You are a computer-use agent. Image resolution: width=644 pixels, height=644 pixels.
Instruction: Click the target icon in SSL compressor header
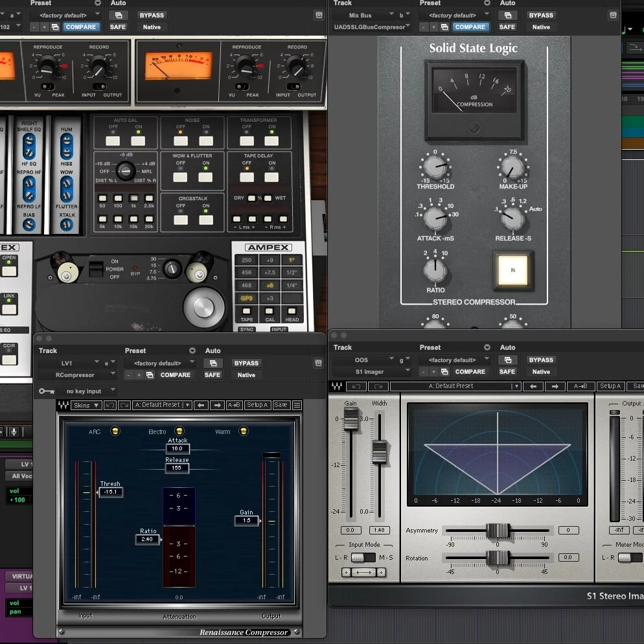coord(613,15)
